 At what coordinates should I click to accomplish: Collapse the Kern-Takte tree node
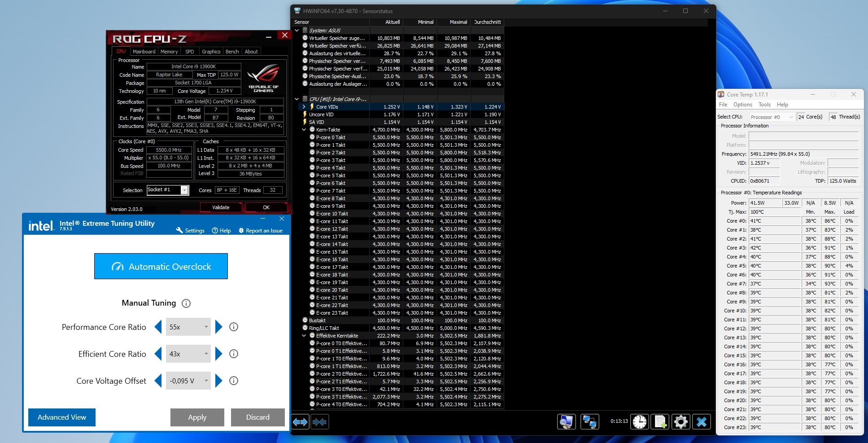pos(304,130)
